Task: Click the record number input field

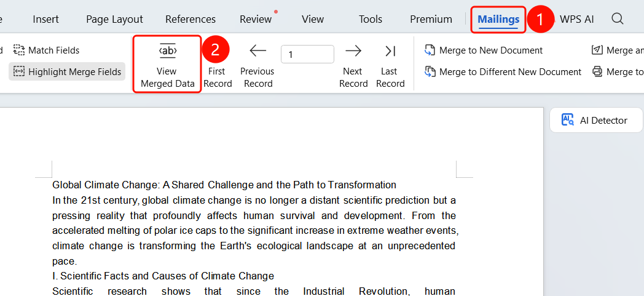Action: tap(307, 54)
